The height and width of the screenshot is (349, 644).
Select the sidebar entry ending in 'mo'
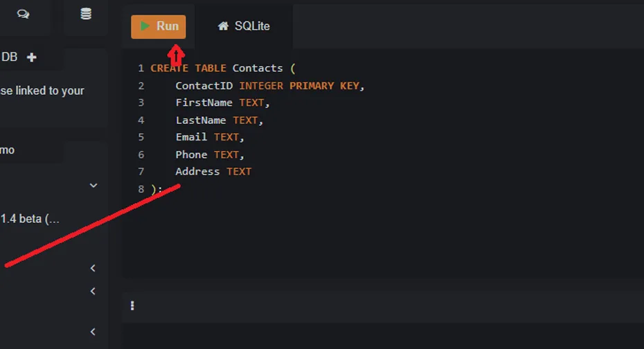click(x=8, y=150)
